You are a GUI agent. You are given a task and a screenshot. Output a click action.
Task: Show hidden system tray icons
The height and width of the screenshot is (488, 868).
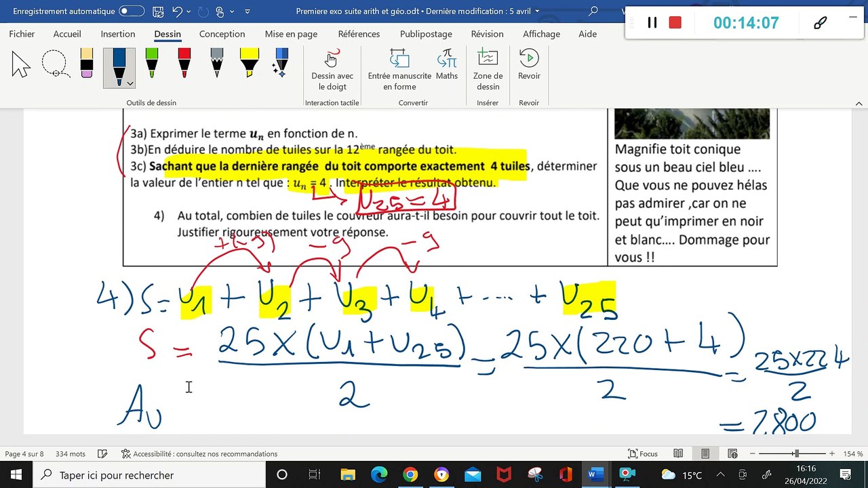tap(720, 475)
